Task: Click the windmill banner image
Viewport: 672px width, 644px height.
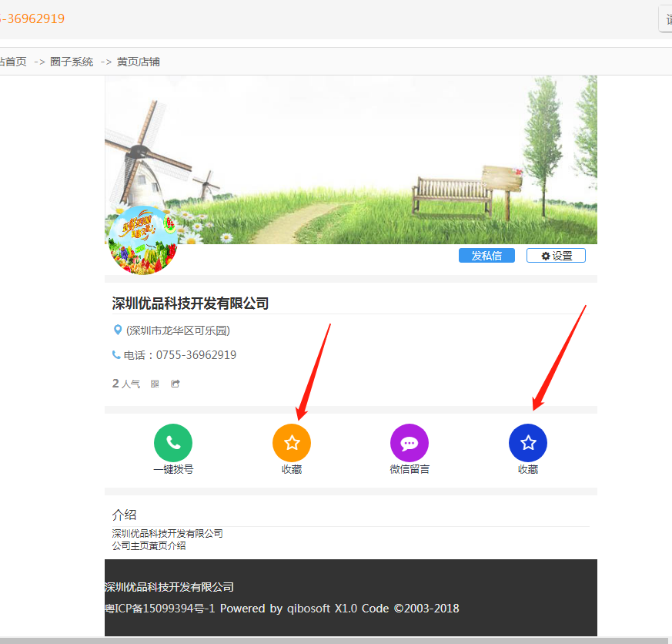Action: (x=350, y=154)
